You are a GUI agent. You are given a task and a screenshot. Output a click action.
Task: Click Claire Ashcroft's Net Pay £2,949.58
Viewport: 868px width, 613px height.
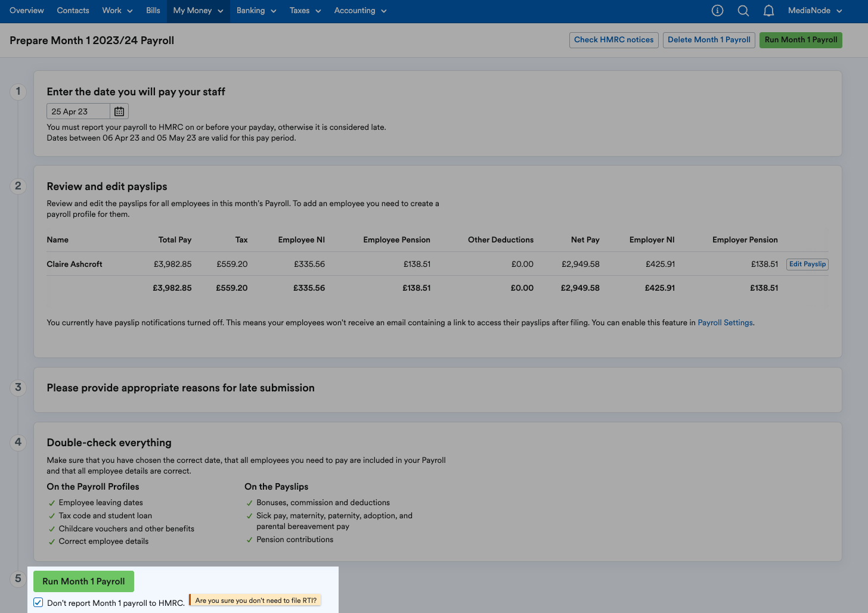point(581,264)
